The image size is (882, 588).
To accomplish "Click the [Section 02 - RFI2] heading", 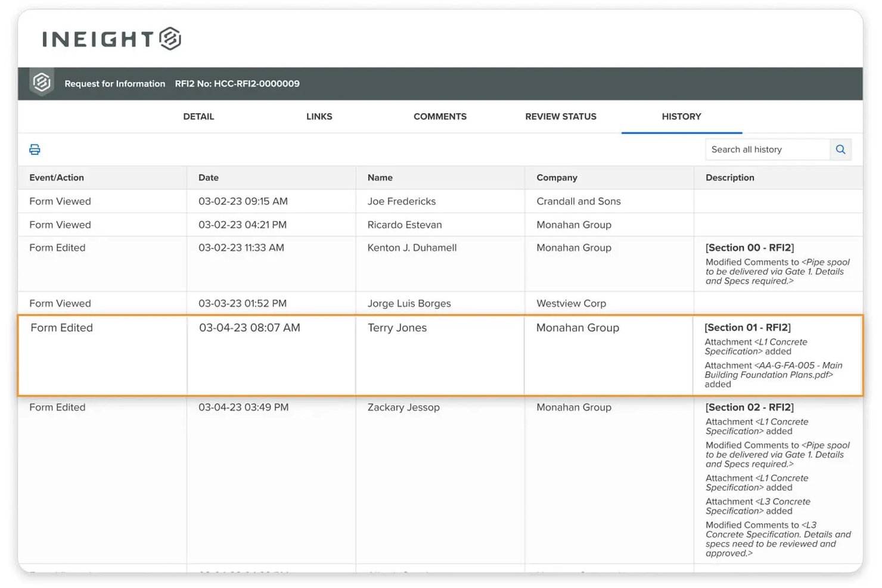I will pos(750,407).
